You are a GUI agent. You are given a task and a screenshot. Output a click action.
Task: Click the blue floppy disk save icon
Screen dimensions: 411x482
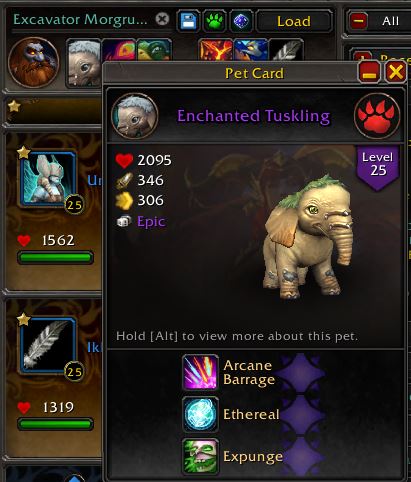pyautogui.click(x=189, y=21)
